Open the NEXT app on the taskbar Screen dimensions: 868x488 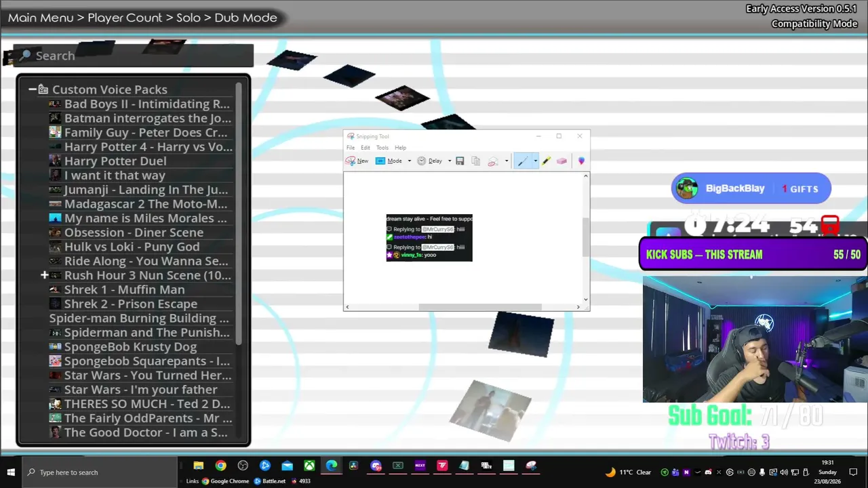pos(420,466)
